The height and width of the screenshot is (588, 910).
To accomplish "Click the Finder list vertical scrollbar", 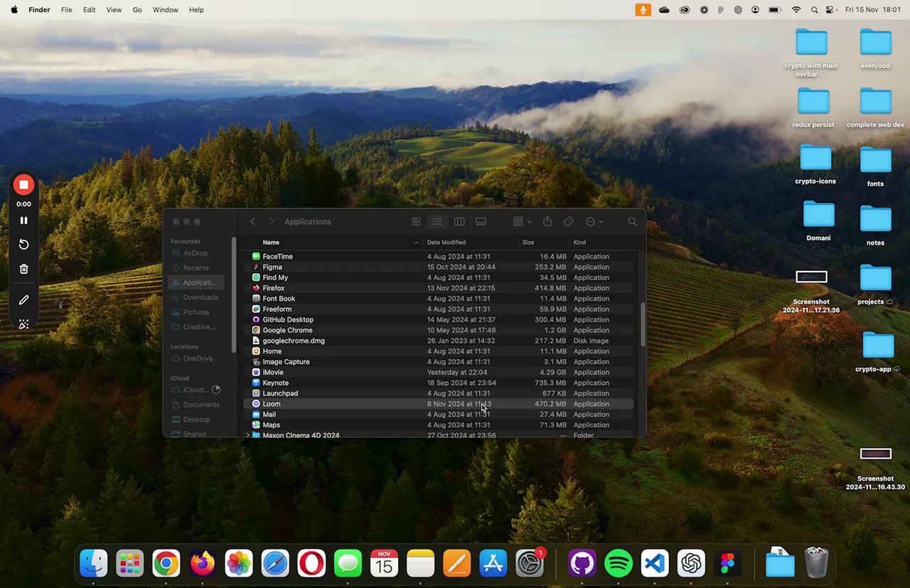I will pos(643,324).
